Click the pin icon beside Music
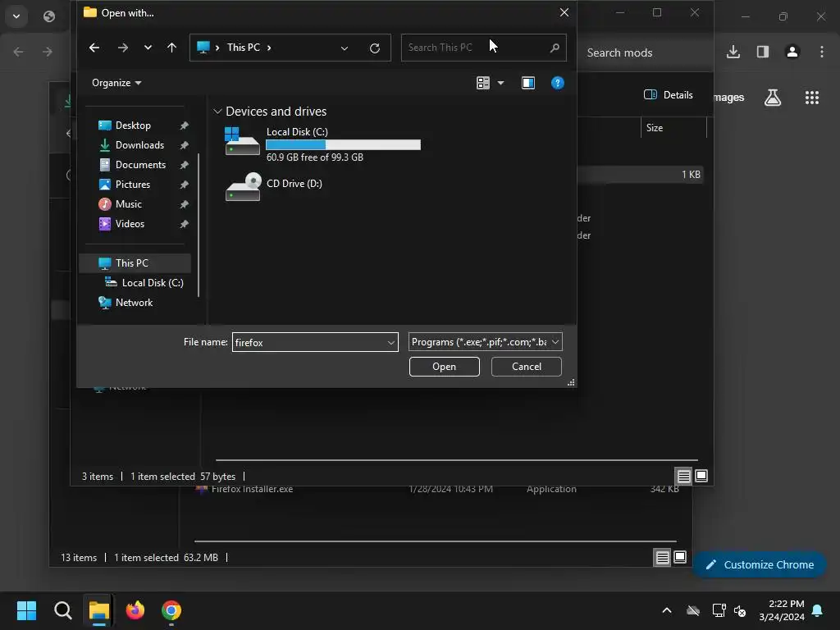Screen dimensions: 840x630 (184, 204)
